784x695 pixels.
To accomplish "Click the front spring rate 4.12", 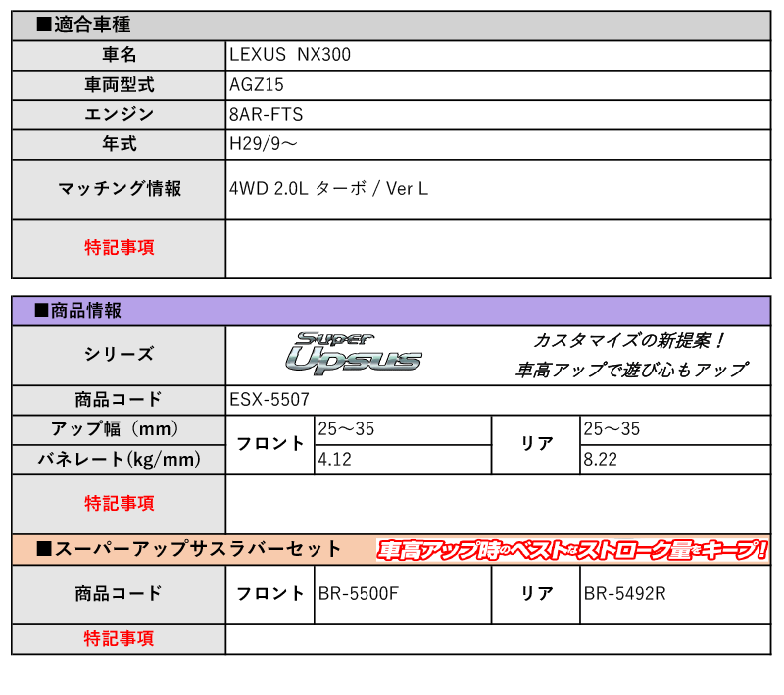I will pos(334,460).
